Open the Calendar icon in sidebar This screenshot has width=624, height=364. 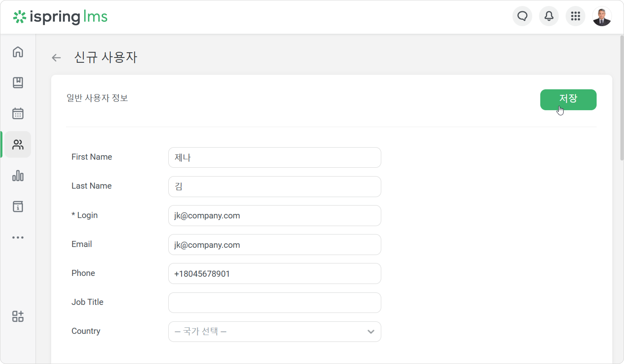[x=18, y=114]
